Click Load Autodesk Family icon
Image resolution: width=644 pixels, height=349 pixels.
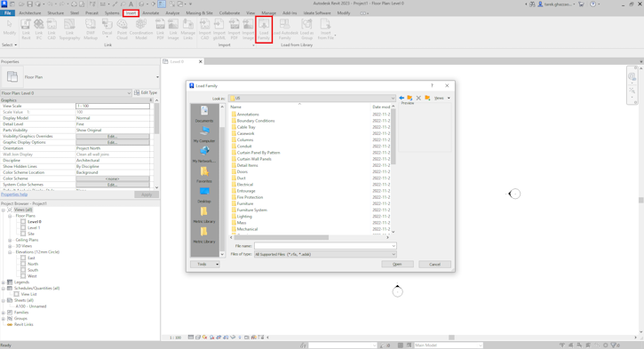point(285,29)
